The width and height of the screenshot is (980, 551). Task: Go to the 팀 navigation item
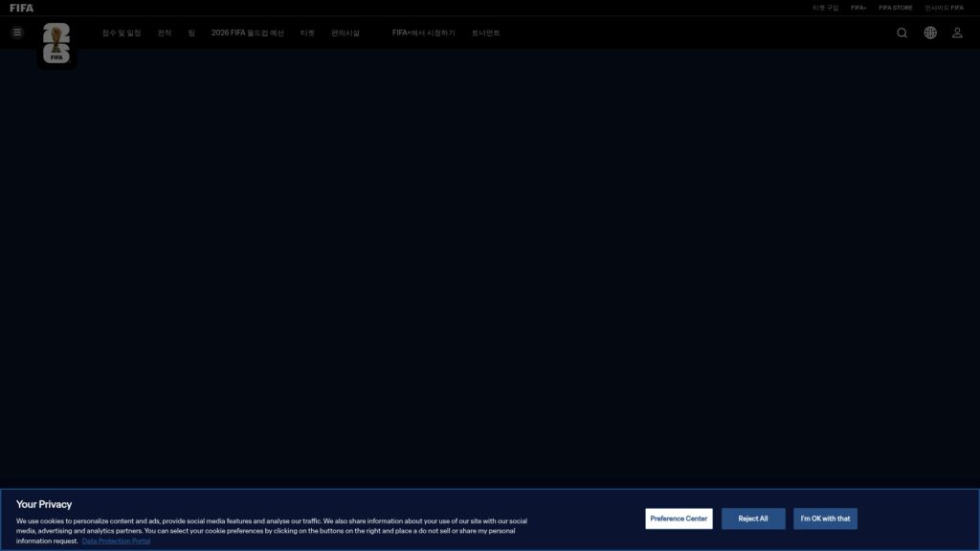(x=191, y=33)
